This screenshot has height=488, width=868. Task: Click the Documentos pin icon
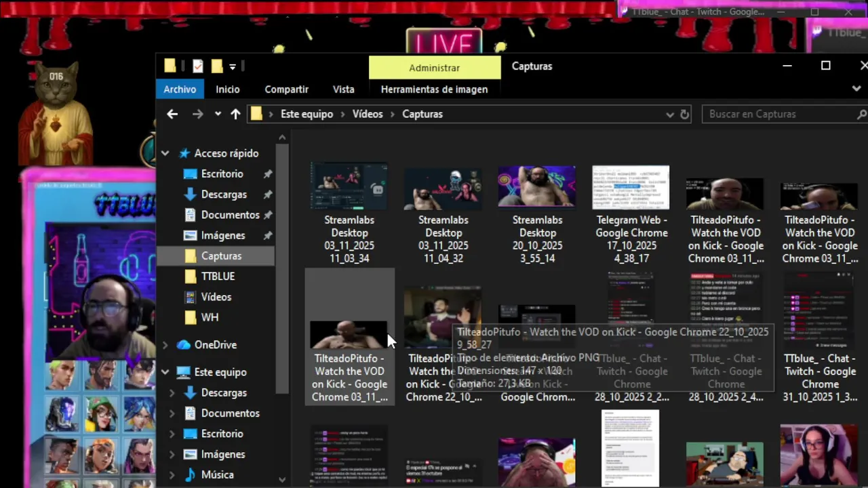268,215
